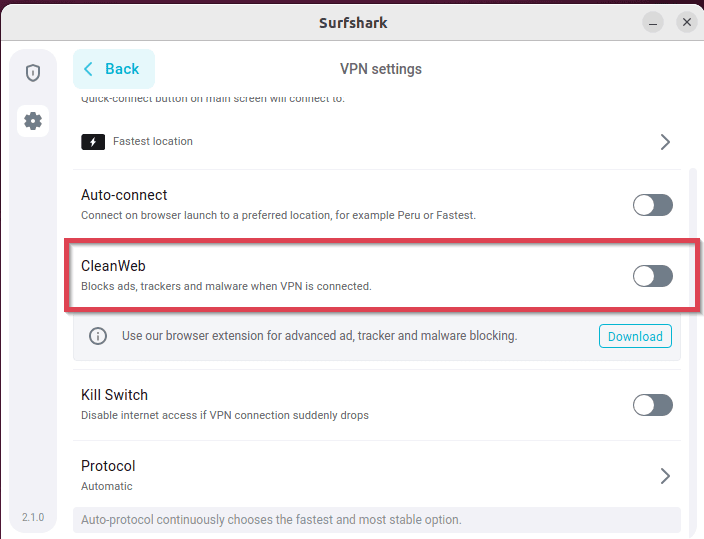Select the Automatic protocol value

coord(107,487)
